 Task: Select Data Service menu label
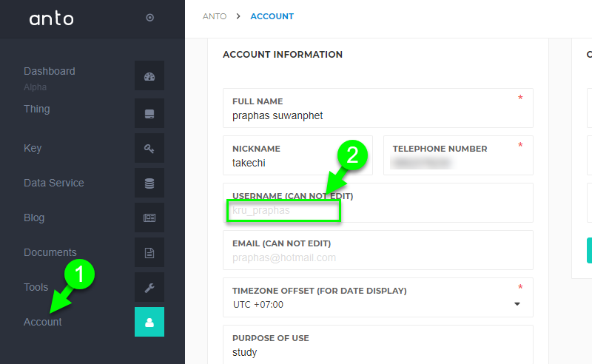(53, 183)
